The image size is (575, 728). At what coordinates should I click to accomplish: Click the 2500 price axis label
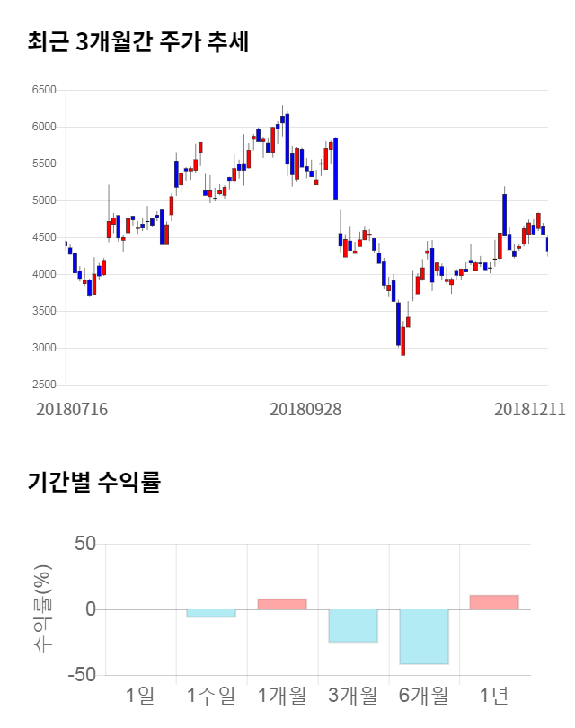tap(43, 385)
